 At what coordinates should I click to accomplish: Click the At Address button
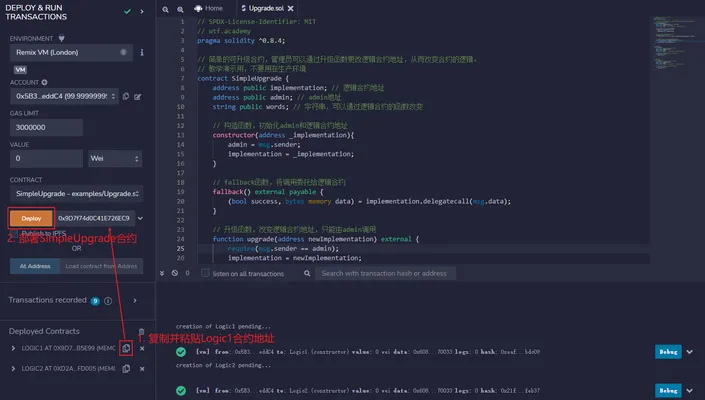click(x=35, y=266)
